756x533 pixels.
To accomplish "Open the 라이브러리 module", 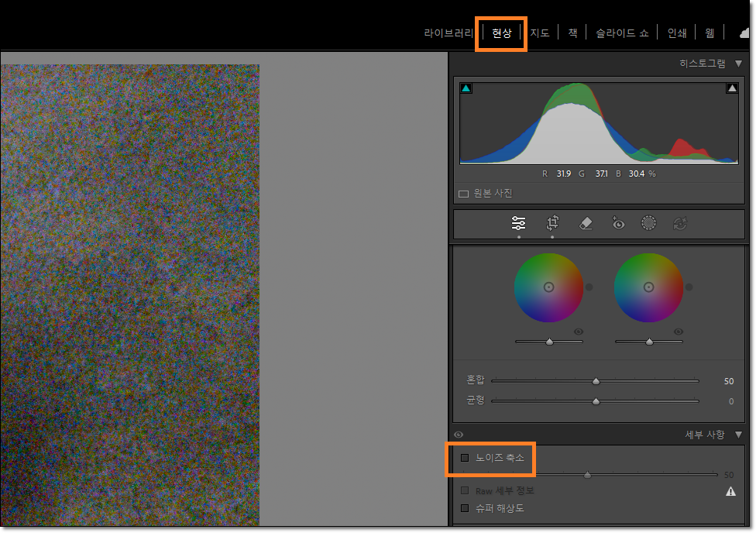I will click(x=448, y=33).
